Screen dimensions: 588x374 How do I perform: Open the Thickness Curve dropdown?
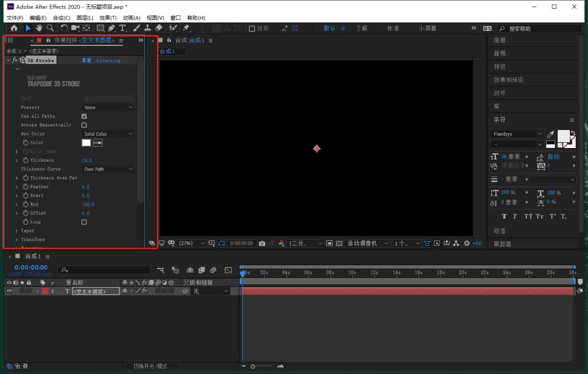(108, 169)
